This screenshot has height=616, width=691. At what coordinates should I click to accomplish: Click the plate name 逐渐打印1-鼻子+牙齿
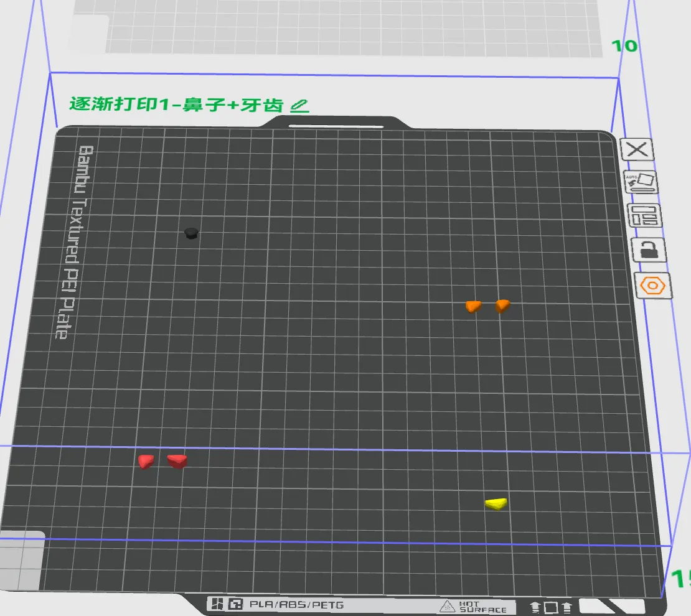click(177, 105)
